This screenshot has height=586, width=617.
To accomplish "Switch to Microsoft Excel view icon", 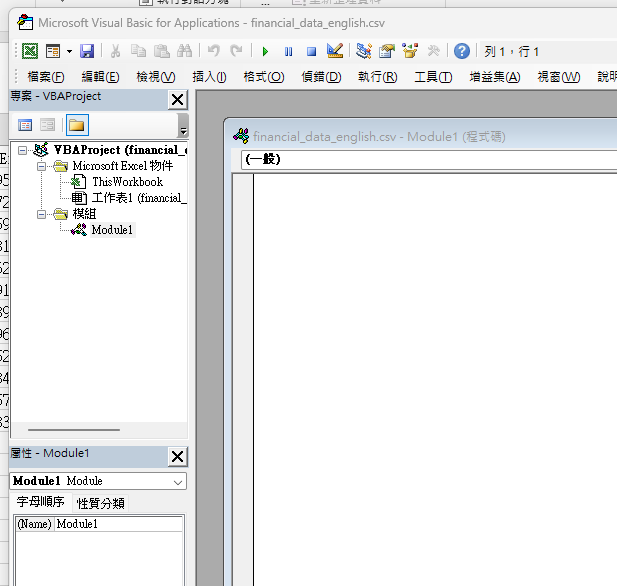I will pyautogui.click(x=30, y=51).
